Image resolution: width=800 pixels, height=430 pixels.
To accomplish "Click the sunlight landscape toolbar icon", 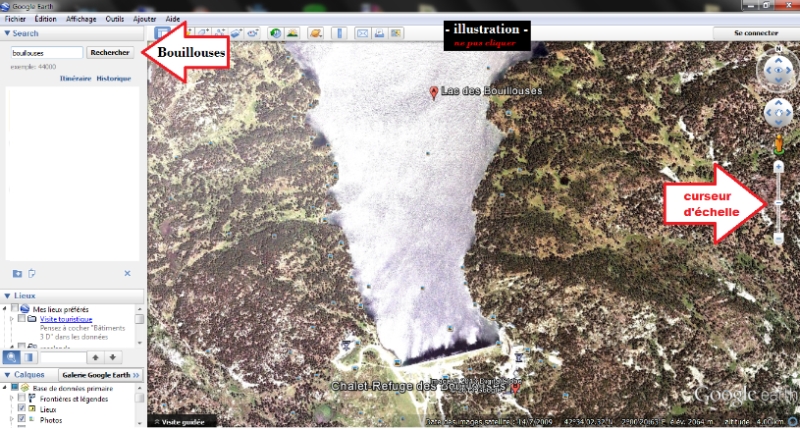I will coord(292,33).
